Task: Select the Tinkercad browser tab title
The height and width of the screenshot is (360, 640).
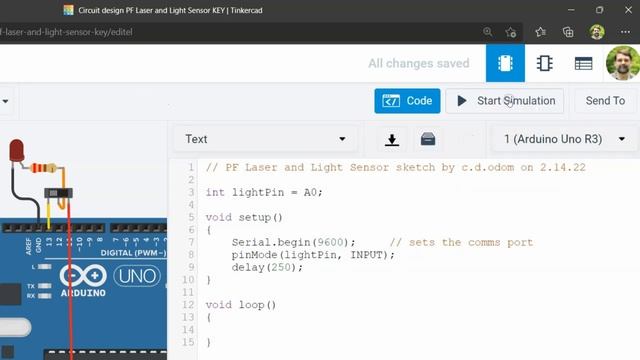Action: 170,11
